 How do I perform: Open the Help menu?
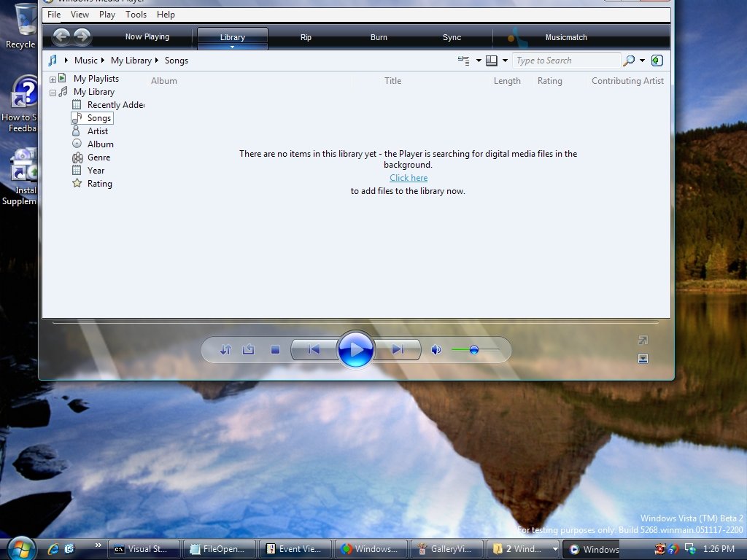coord(166,15)
